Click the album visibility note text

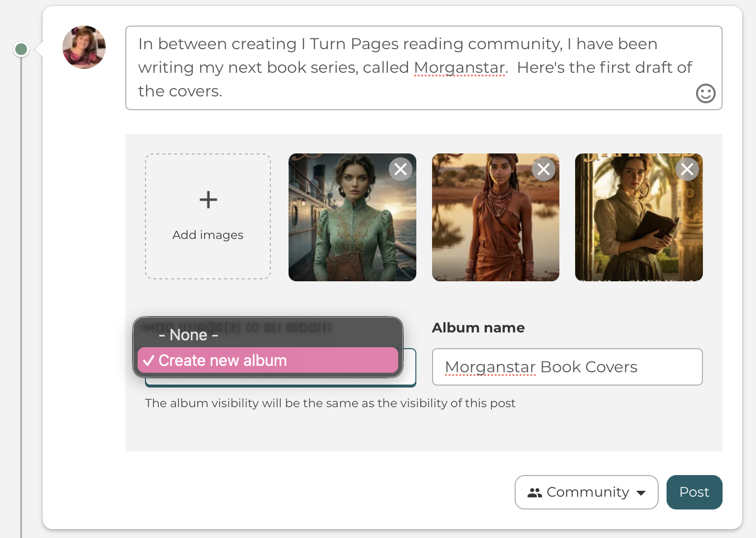click(330, 403)
